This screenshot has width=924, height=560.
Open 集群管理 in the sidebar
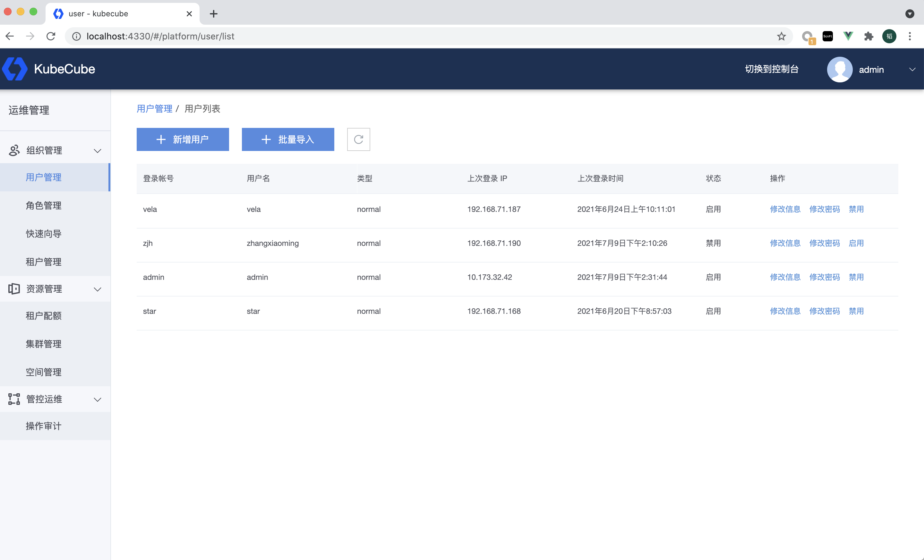tap(55, 344)
